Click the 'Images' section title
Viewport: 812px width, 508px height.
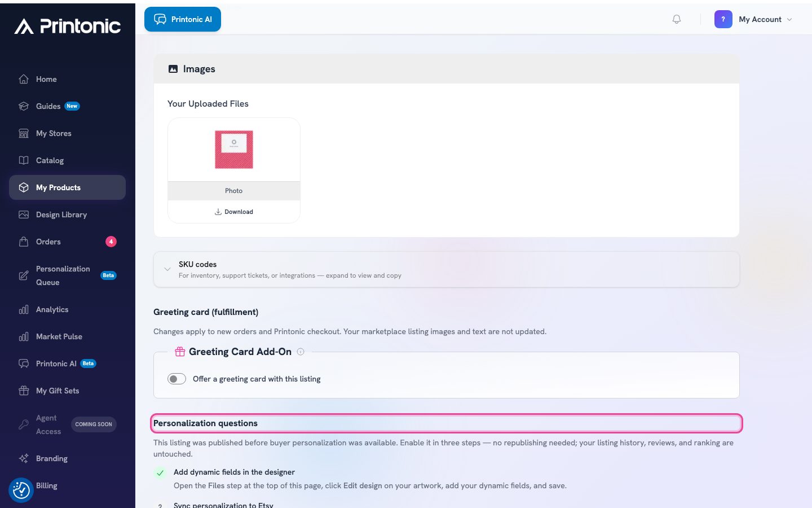click(199, 69)
